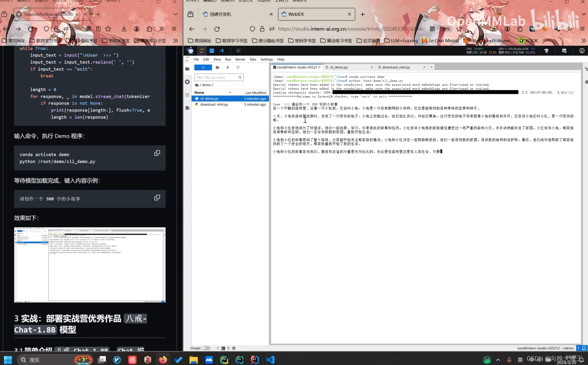Select cli_demo.py in the file list
Screen dimensions: 588x365
click(230, 98)
